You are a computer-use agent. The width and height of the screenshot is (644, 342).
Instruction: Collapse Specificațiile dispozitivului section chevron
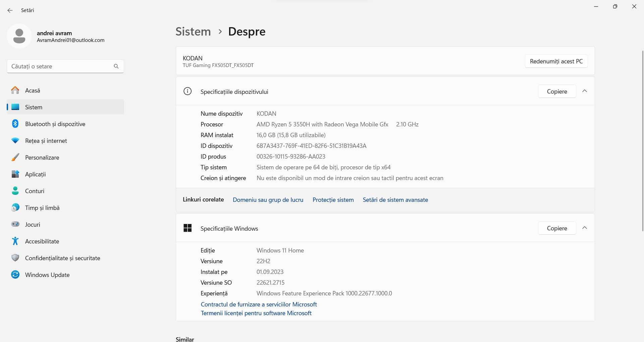click(x=585, y=91)
